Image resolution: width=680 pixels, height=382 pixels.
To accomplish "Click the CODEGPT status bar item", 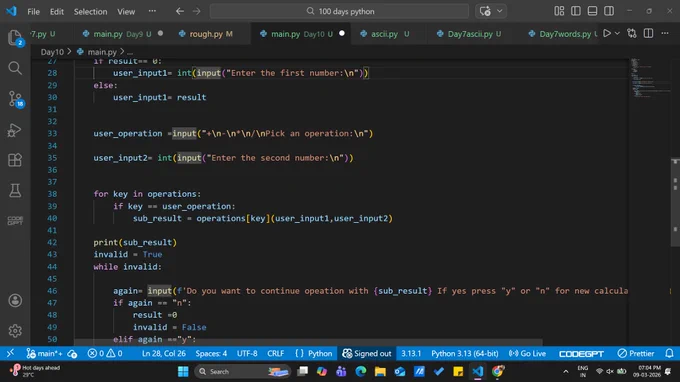I will 581,354.
